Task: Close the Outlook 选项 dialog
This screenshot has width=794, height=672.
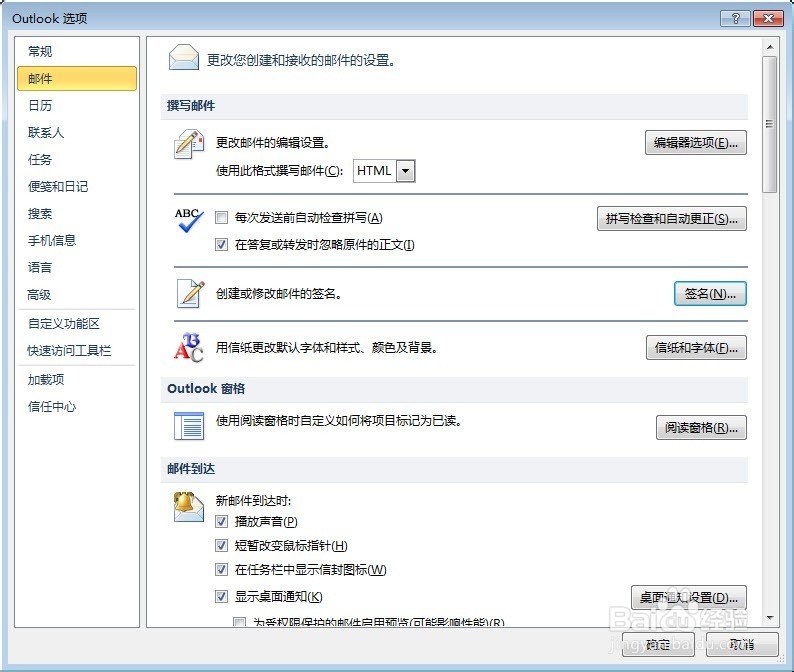Action: coord(768,19)
